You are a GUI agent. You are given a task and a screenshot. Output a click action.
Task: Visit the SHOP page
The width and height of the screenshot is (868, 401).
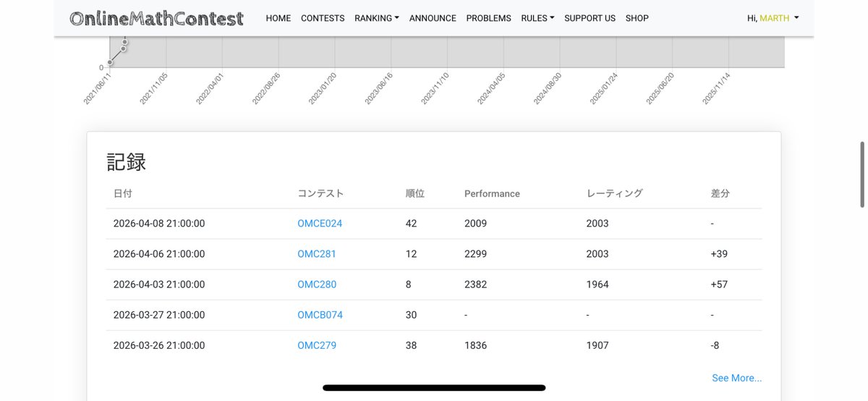coord(637,18)
